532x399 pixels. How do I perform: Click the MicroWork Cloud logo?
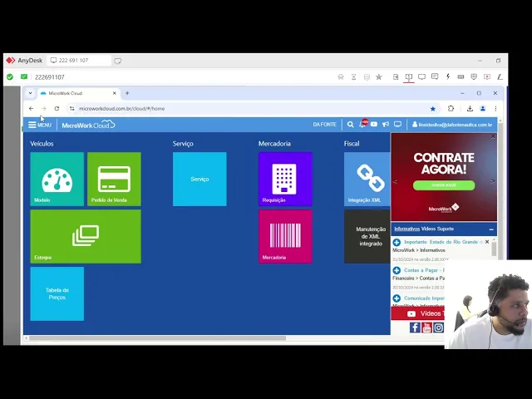[x=89, y=125]
